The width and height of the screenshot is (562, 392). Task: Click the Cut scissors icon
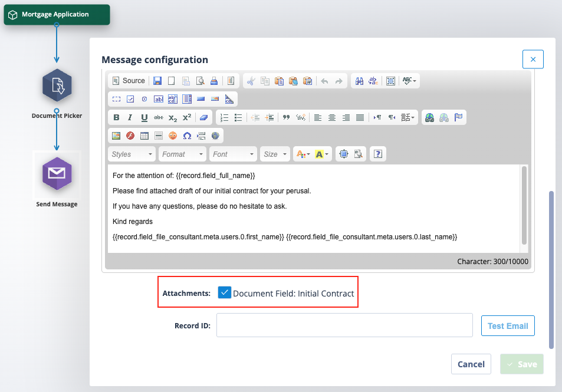point(251,81)
